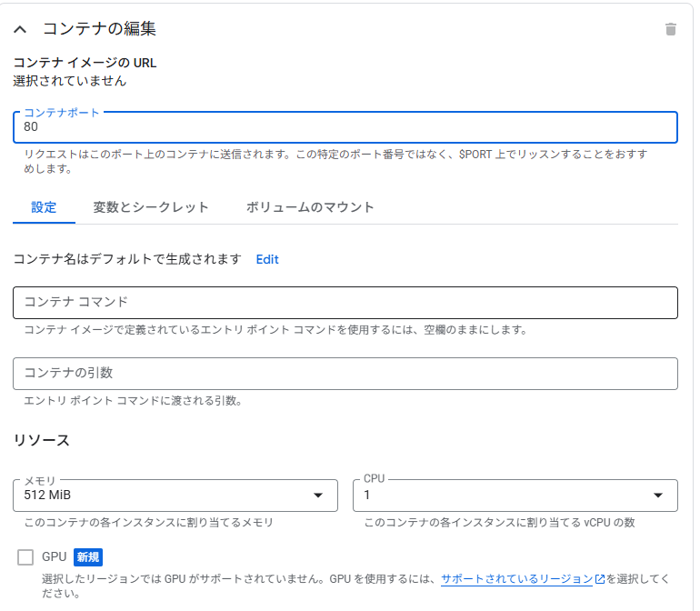
Task: Switch to the 変数とシークレット tab
Action: [x=151, y=207]
